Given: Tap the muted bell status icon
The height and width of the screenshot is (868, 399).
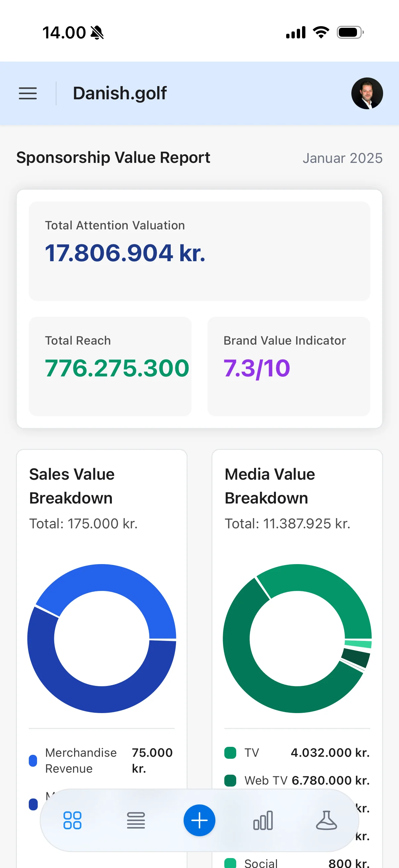Looking at the screenshot, I should coord(97,33).
